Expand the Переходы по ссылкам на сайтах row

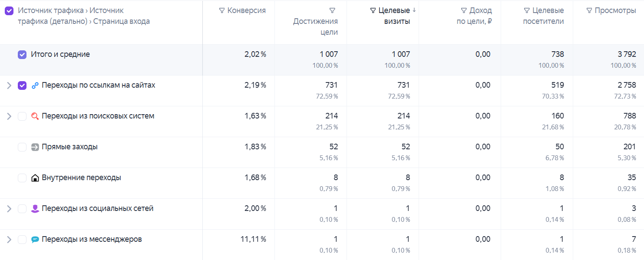(x=9, y=86)
